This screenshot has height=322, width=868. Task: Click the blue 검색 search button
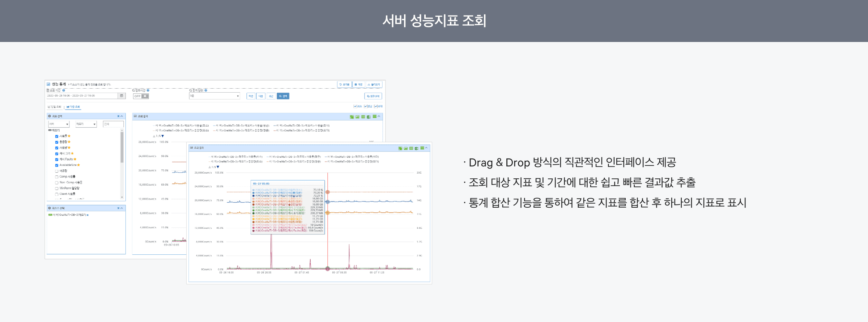(283, 96)
